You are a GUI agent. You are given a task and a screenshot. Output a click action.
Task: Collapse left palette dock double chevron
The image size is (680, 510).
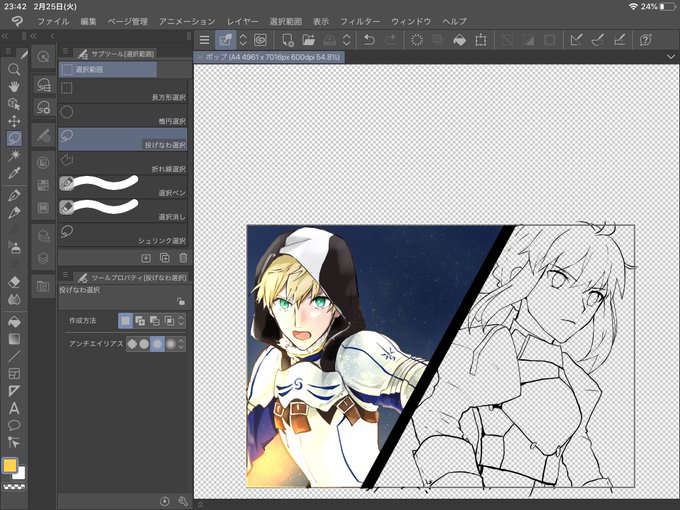tap(5, 36)
